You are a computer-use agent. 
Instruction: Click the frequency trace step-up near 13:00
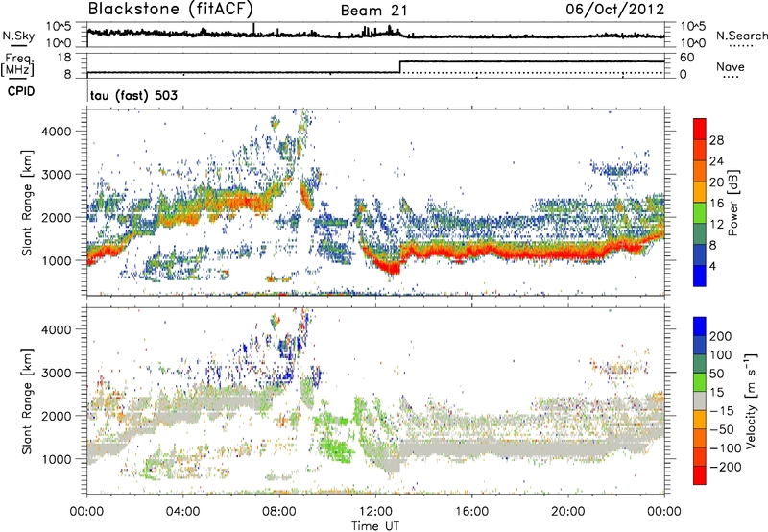(x=400, y=67)
